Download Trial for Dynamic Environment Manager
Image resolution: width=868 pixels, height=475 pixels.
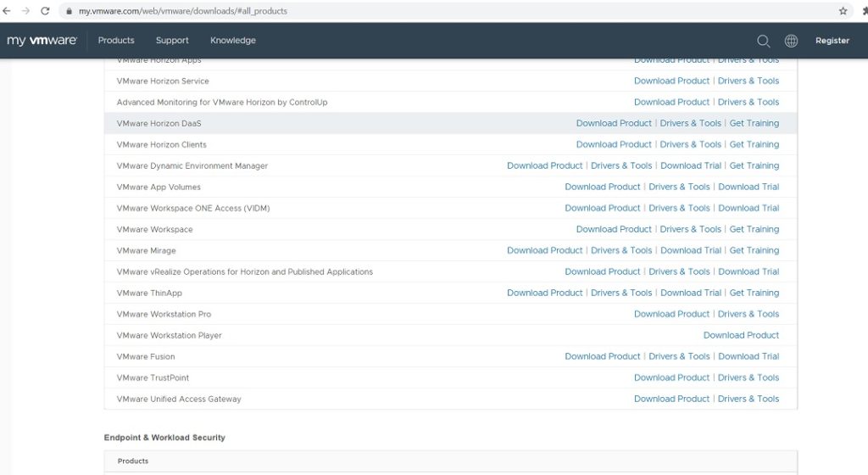pyautogui.click(x=691, y=165)
